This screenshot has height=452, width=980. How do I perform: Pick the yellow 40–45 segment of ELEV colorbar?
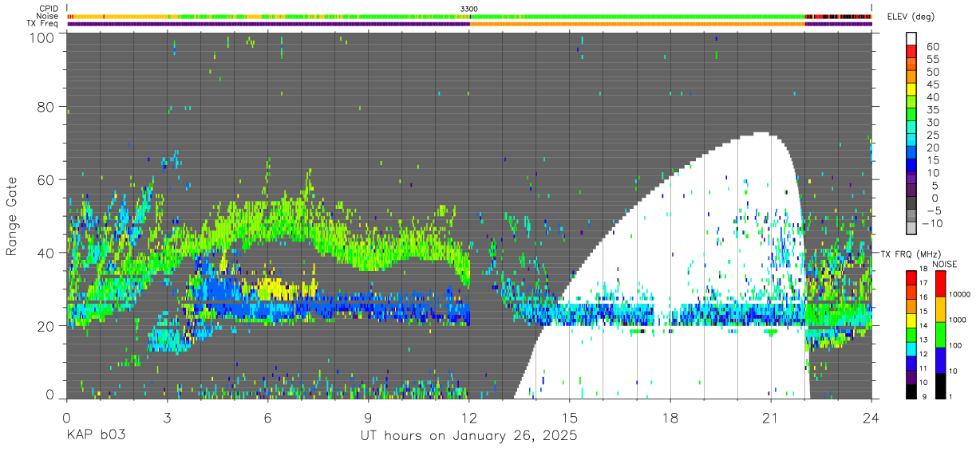coord(911,90)
